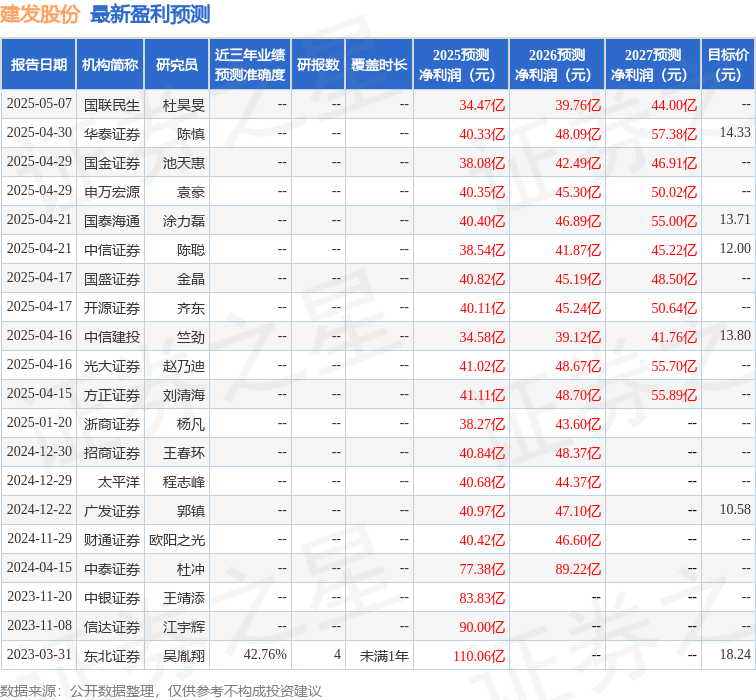
Task: Click the 中泰证券 institution cell
Action: (x=112, y=569)
